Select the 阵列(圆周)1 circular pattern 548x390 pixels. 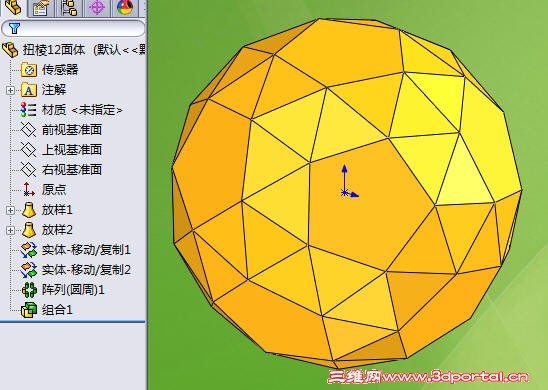click(73, 290)
